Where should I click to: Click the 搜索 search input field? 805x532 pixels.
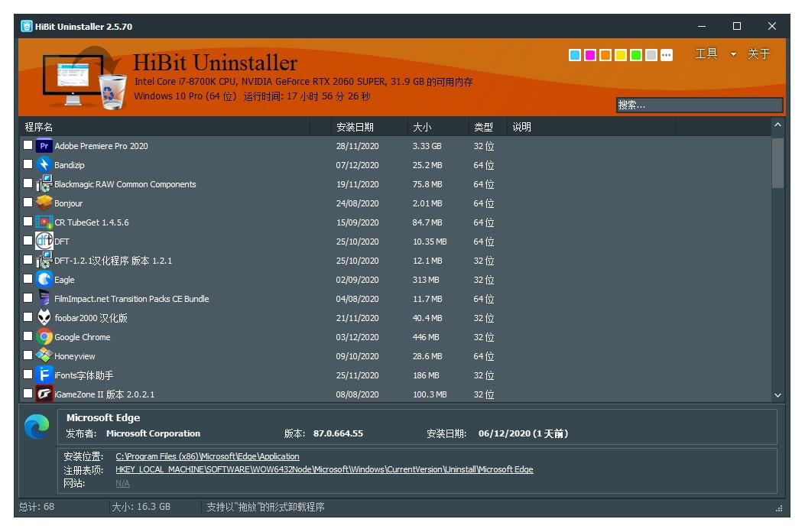[x=700, y=105]
